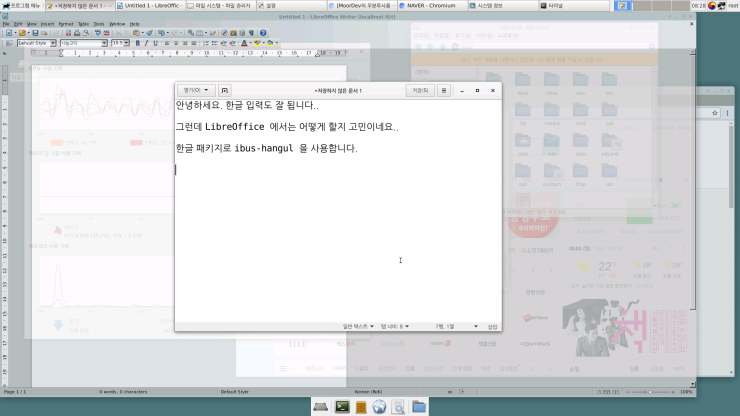Toggle Underline formatting in Writer
The width and height of the screenshot is (740, 416).
click(155, 43)
